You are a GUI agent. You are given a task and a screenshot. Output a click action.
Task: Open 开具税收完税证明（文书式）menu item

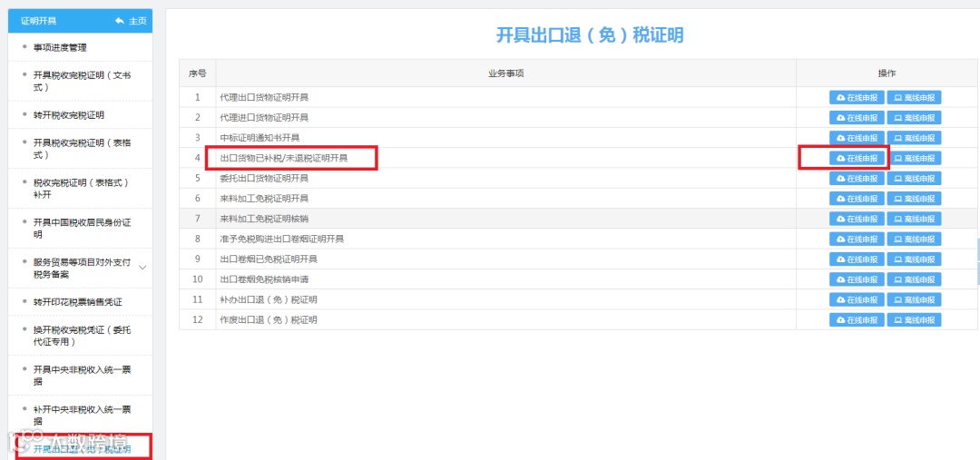coord(83,81)
